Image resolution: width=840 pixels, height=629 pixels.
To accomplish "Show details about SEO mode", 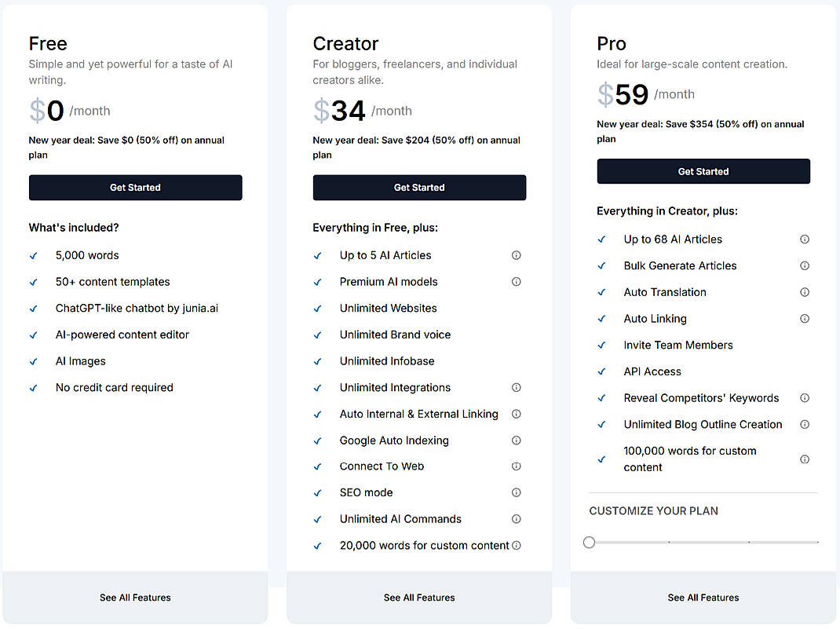I will pyautogui.click(x=516, y=492).
